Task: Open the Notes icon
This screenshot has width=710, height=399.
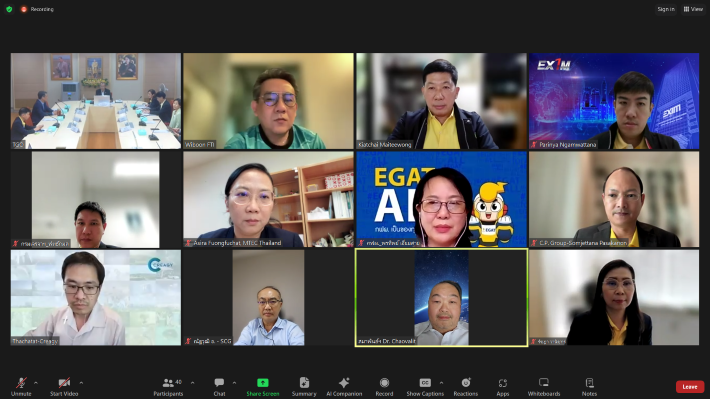Action: tap(589, 383)
